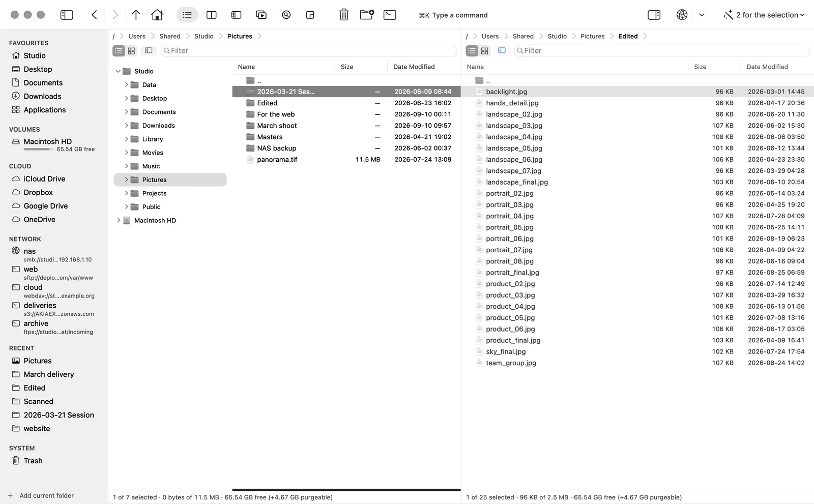The width and height of the screenshot is (814, 504).
Task: Click the left pane Filter field
Action: (x=309, y=51)
